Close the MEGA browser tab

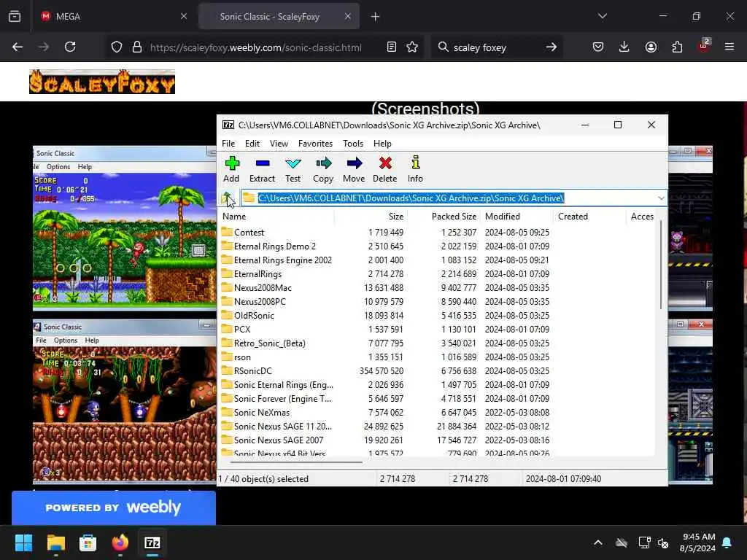pyautogui.click(x=184, y=16)
